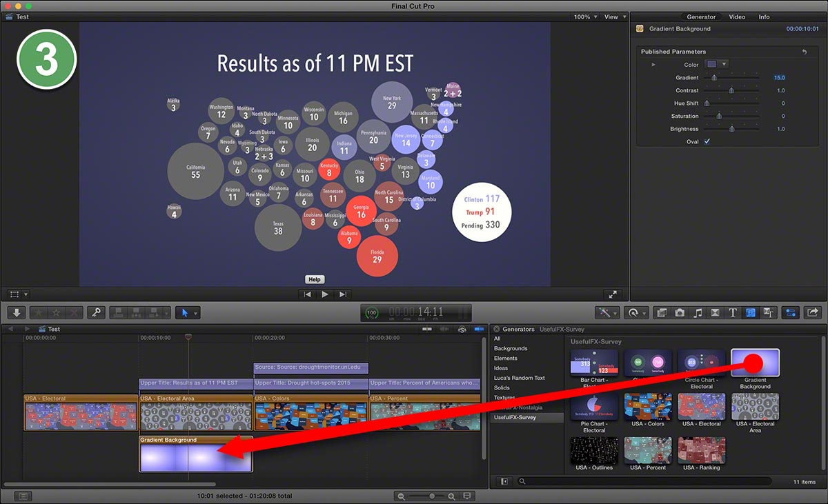
Task: Click the Color swatch well
Action: [x=711, y=65]
